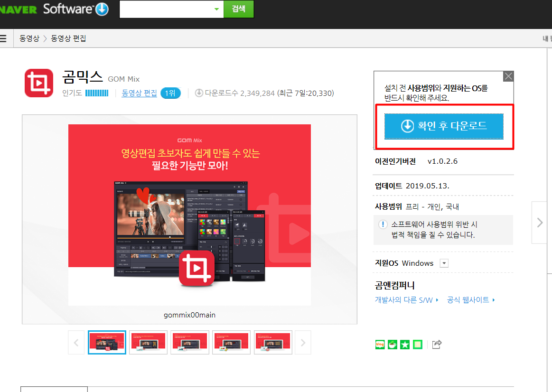Click 프리 - 개인, 국내 usage text
The height and width of the screenshot is (392, 552).
pyautogui.click(x=432, y=206)
